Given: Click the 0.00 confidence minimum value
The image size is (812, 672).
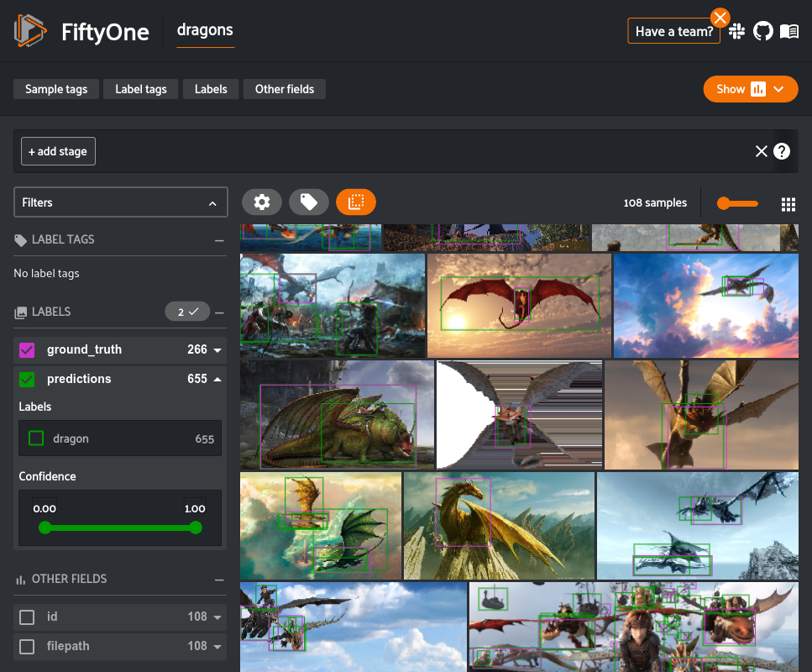Looking at the screenshot, I should [45, 509].
